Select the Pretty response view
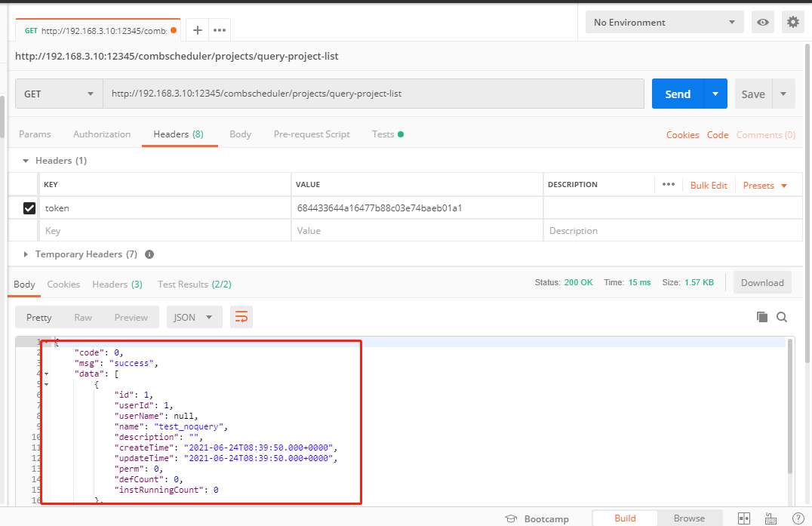The height and width of the screenshot is (526, 812). click(38, 318)
